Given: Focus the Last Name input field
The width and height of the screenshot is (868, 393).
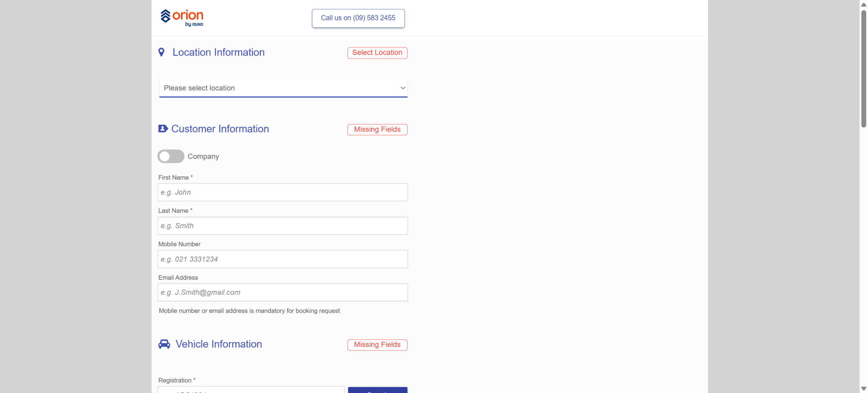Looking at the screenshot, I should pos(282,225).
